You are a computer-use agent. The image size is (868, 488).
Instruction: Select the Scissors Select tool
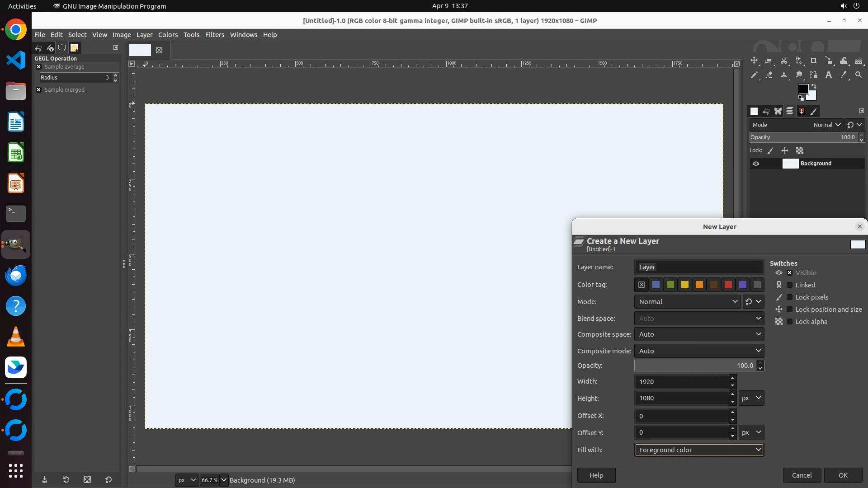(784, 61)
